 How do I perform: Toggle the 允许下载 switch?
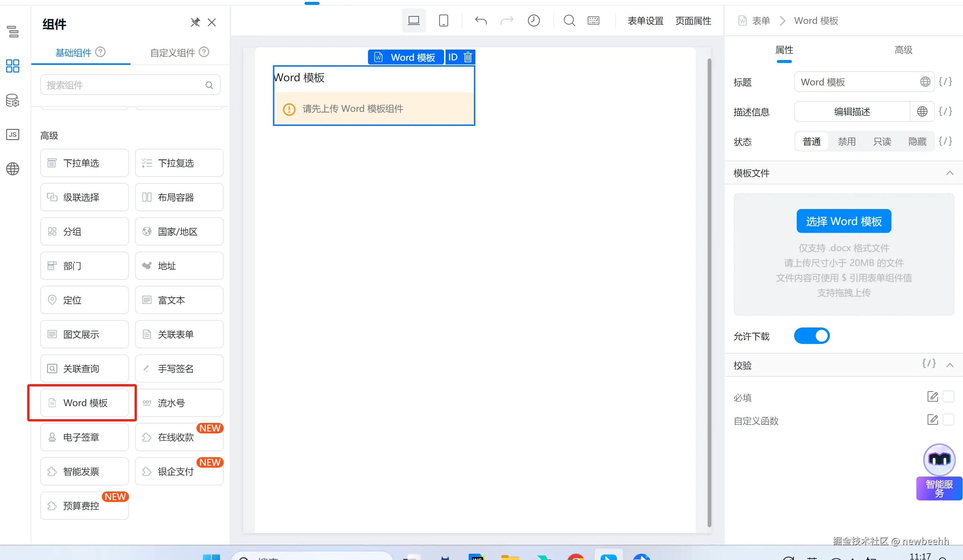(811, 336)
